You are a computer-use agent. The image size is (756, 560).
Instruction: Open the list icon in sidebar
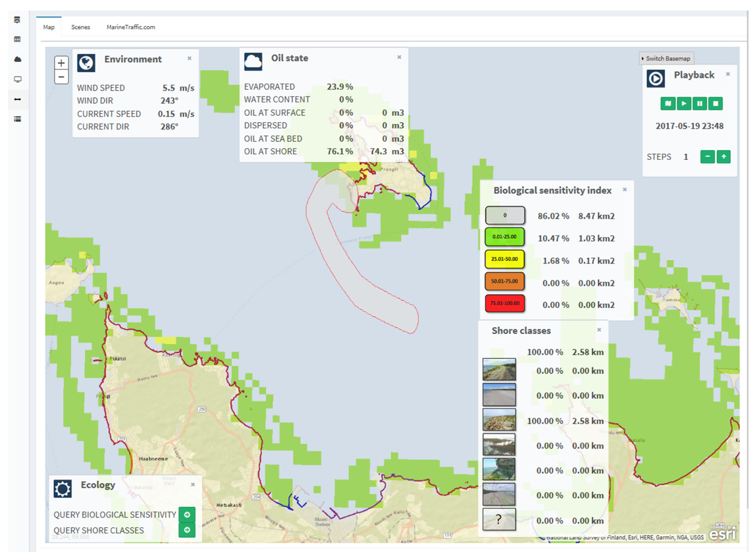click(18, 119)
